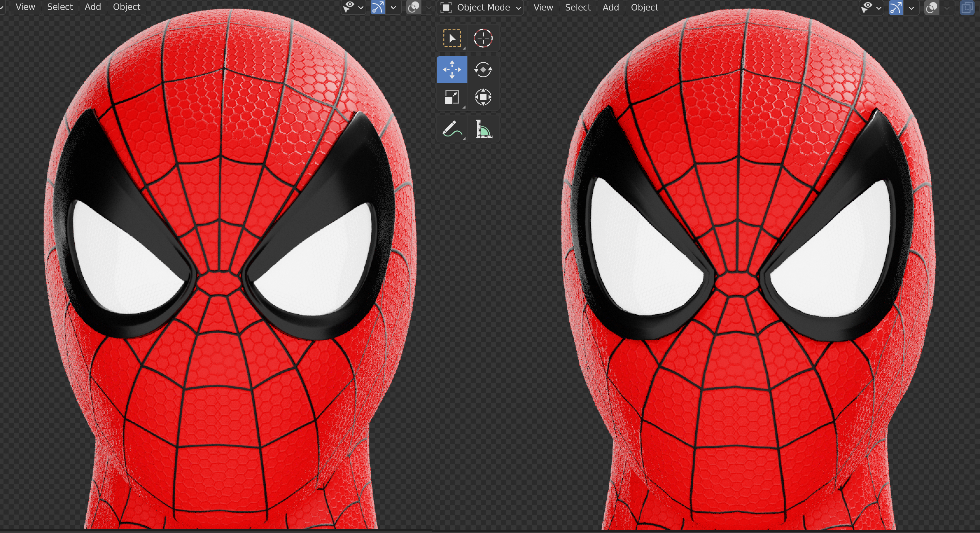Toggle overlays in the right viewport header
980x533 pixels.
931,8
